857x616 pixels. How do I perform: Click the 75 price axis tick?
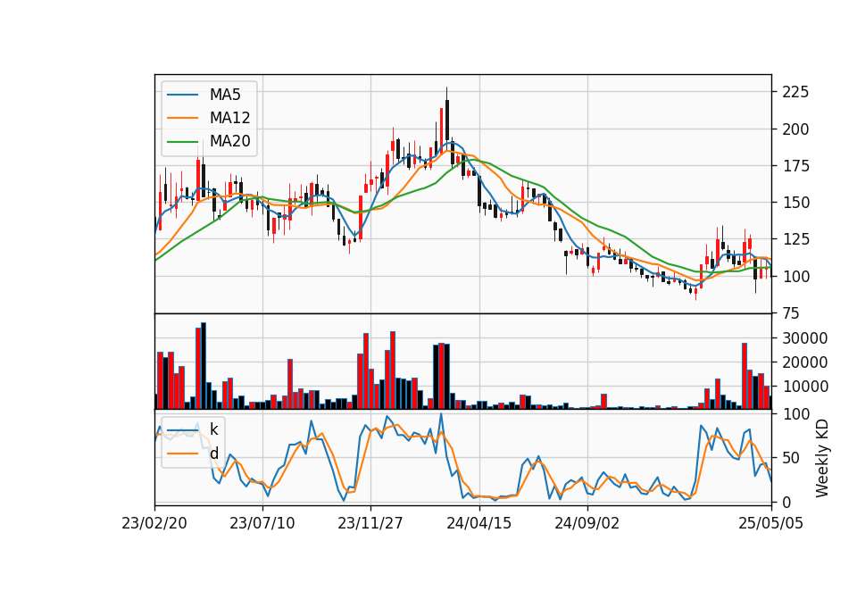792,313
